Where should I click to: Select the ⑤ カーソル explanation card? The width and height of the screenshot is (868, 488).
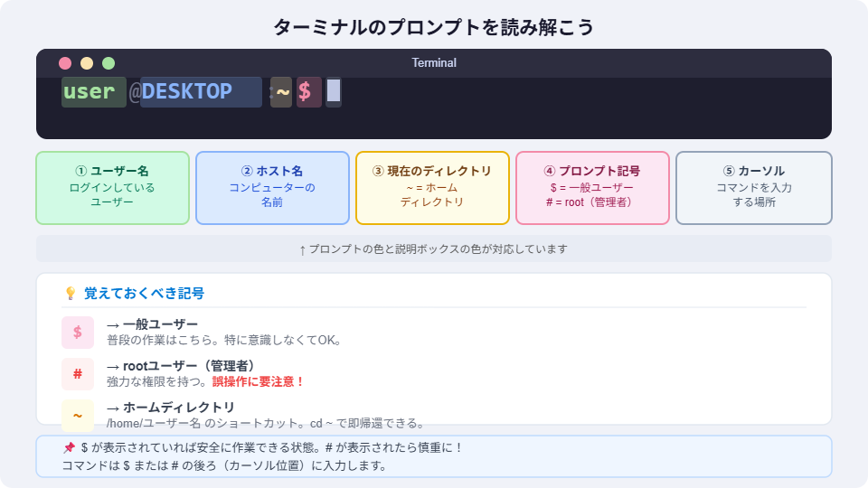(x=753, y=187)
